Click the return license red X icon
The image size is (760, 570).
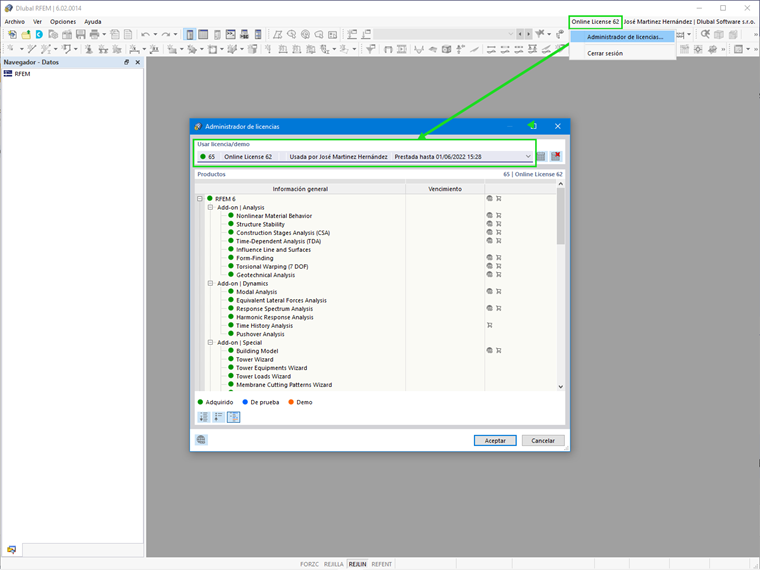pos(555,156)
